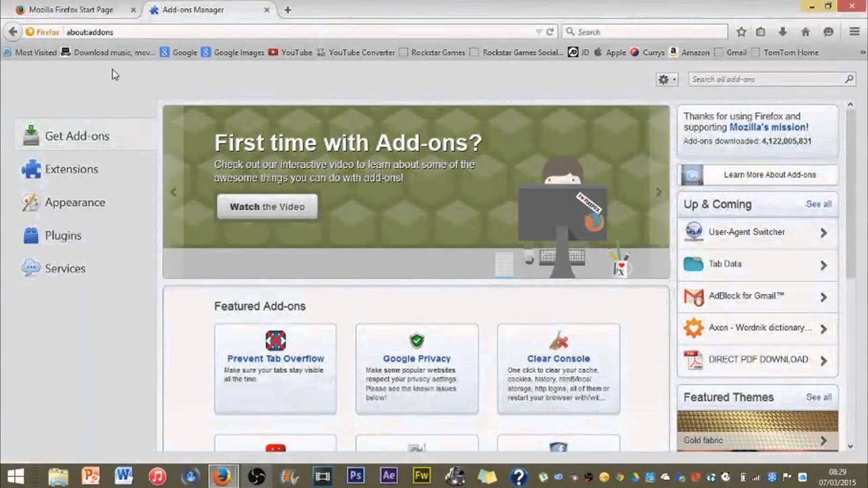Show bookmarks list clipboard icon

click(x=760, y=32)
